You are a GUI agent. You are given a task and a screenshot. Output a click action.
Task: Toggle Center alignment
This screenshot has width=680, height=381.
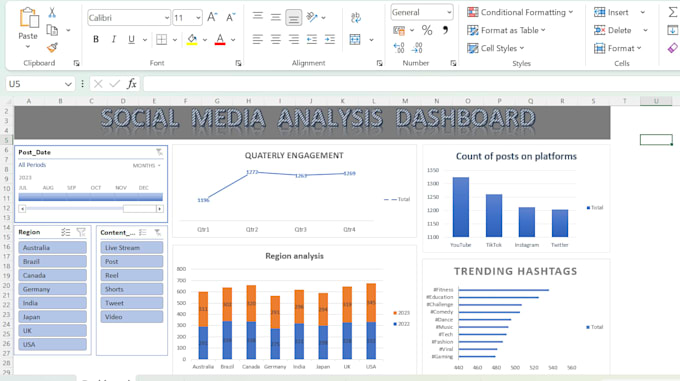(275, 39)
